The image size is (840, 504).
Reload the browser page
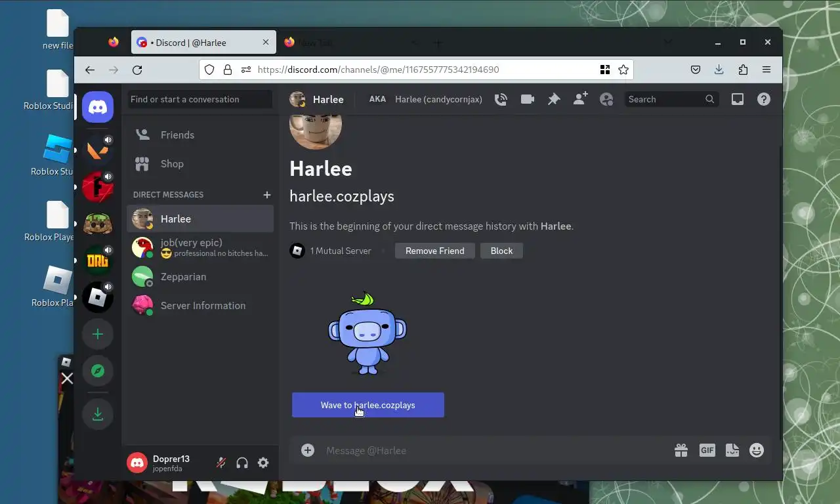(137, 70)
